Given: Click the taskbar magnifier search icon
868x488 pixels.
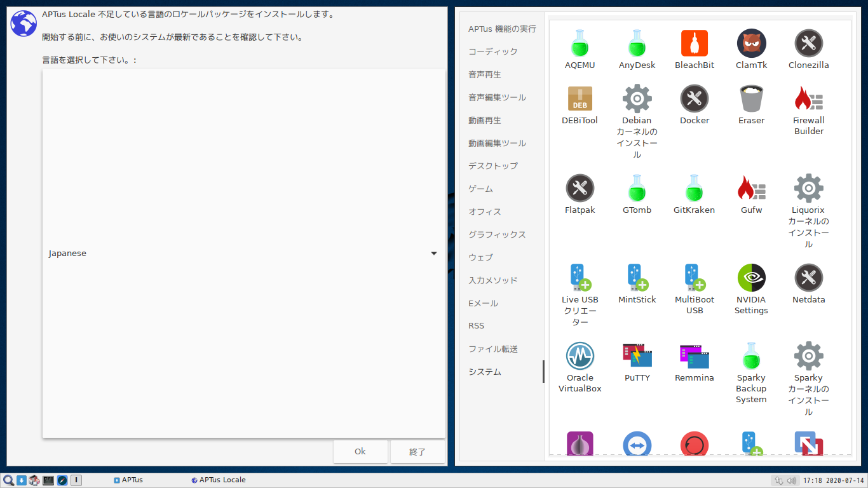Looking at the screenshot, I should click(8, 480).
